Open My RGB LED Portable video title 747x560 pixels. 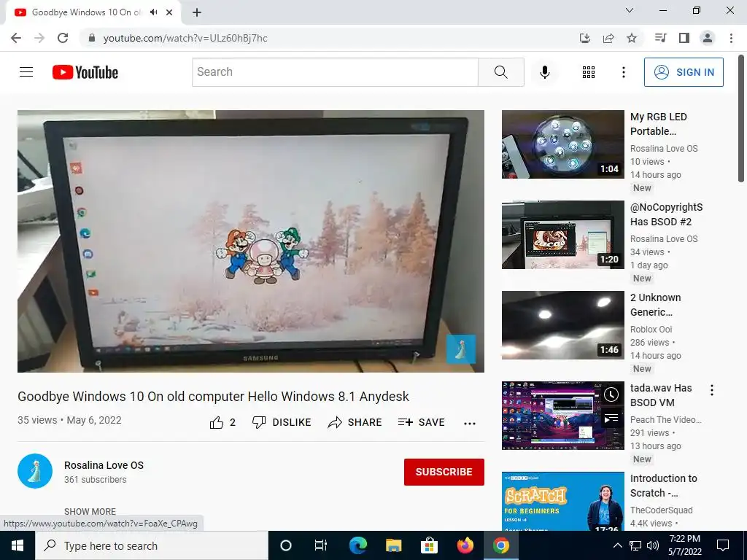[x=659, y=124]
